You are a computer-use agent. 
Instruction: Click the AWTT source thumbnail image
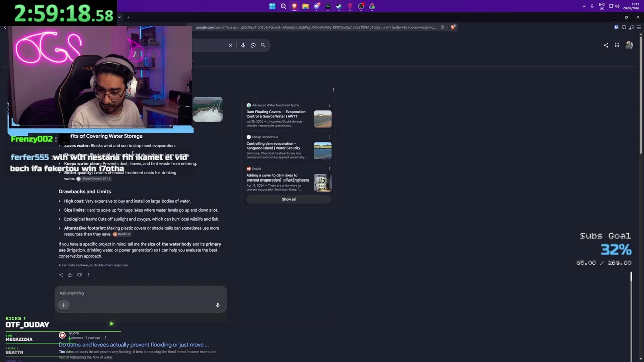(x=323, y=119)
